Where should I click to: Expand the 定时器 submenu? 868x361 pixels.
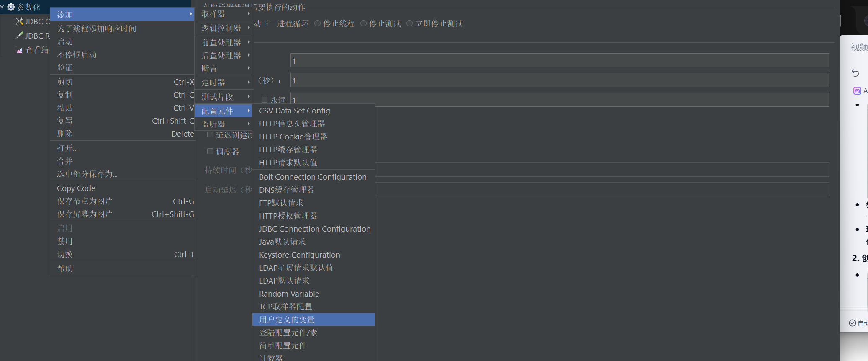coord(224,83)
